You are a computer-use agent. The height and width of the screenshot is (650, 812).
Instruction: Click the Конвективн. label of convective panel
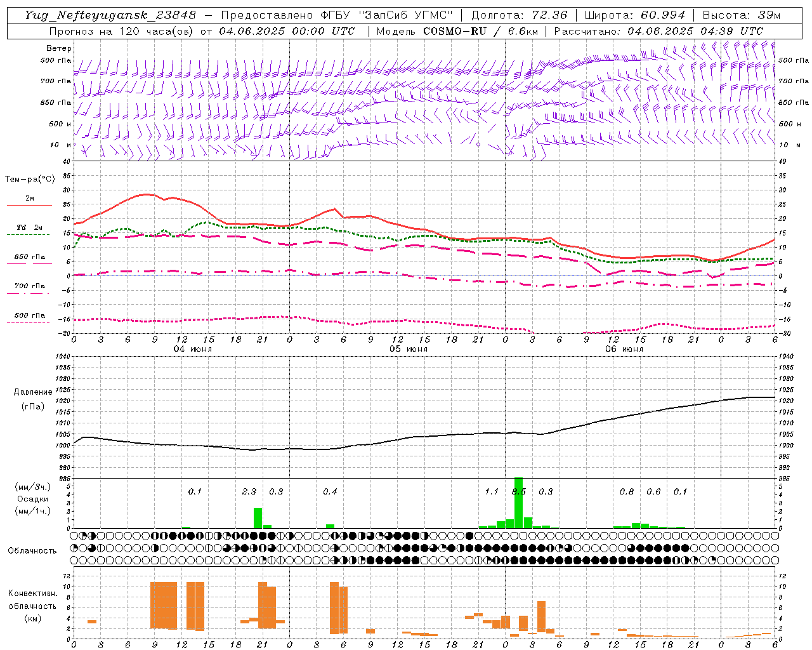[33, 594]
